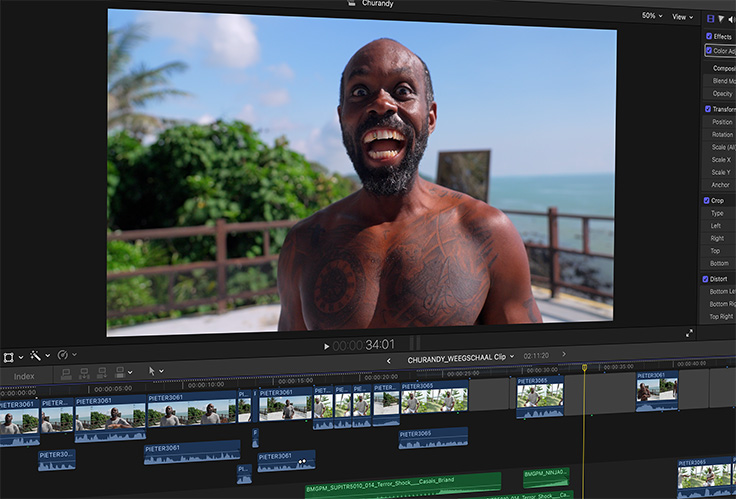This screenshot has width=736, height=499.
Task: Open the Video inspector tab icon
Action: click(x=711, y=19)
